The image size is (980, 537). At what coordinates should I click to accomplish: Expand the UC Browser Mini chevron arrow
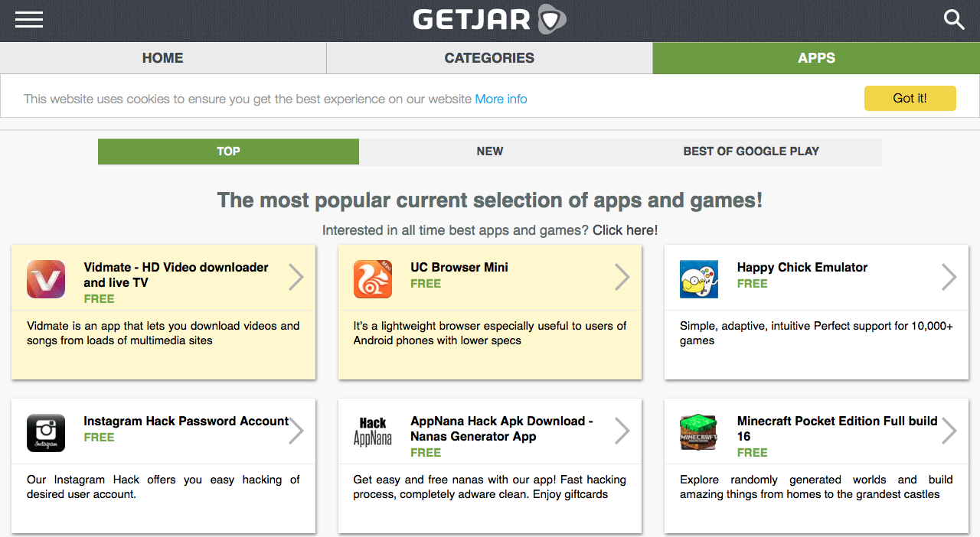(622, 277)
